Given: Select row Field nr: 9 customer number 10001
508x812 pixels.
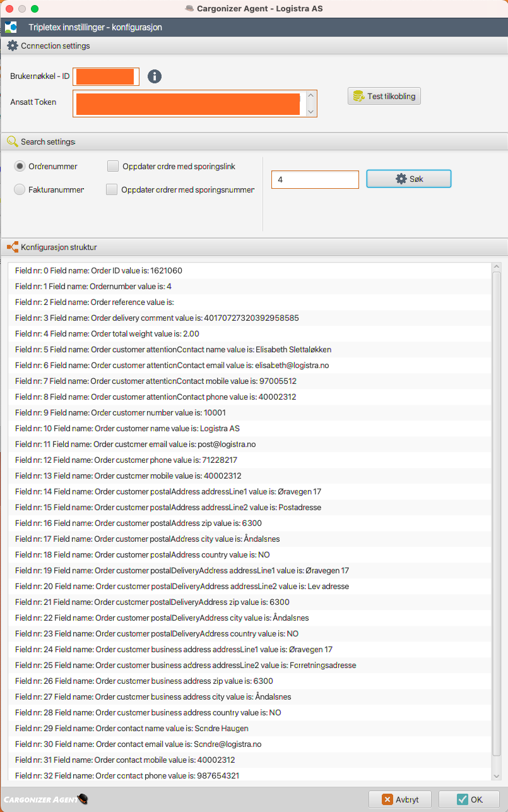Looking at the screenshot, I should pyautogui.click(x=250, y=412).
